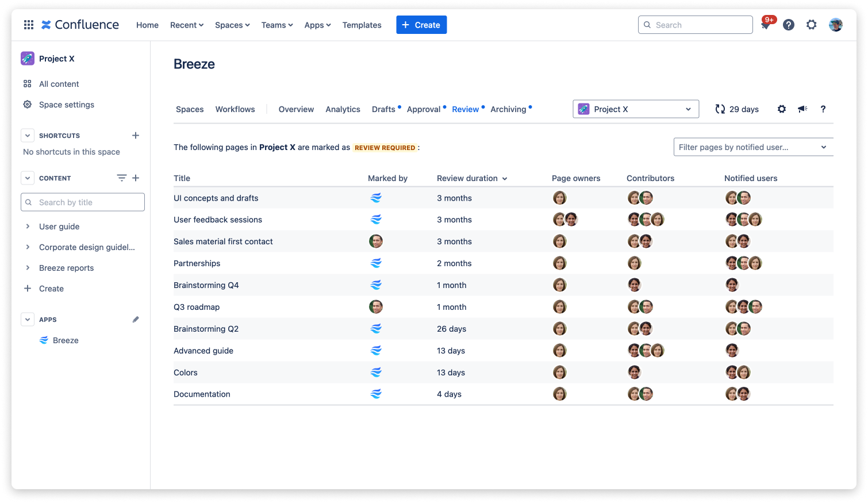Click Marked by avatar for Q3 roadmap row
The image size is (868, 503).
(376, 307)
